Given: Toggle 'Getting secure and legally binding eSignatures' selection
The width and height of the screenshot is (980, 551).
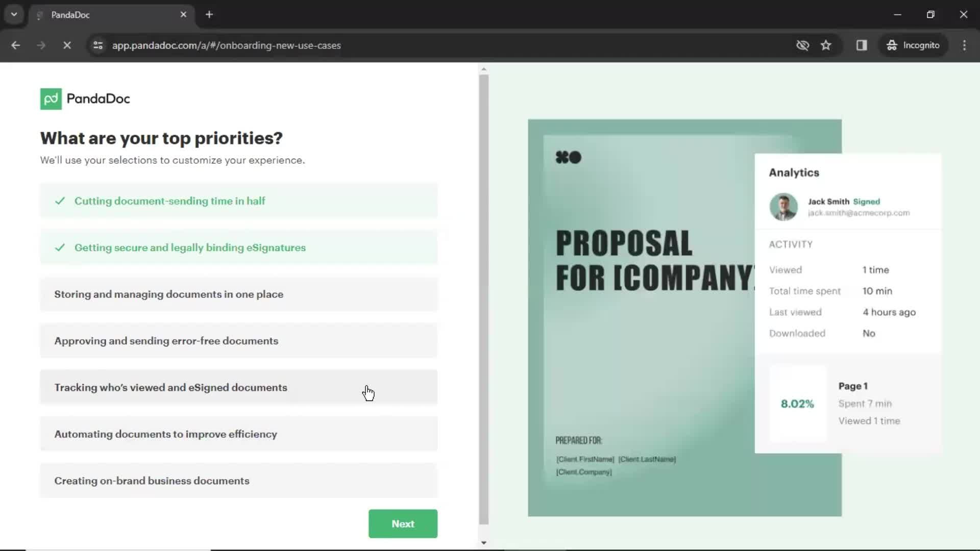Looking at the screenshot, I should tap(239, 247).
